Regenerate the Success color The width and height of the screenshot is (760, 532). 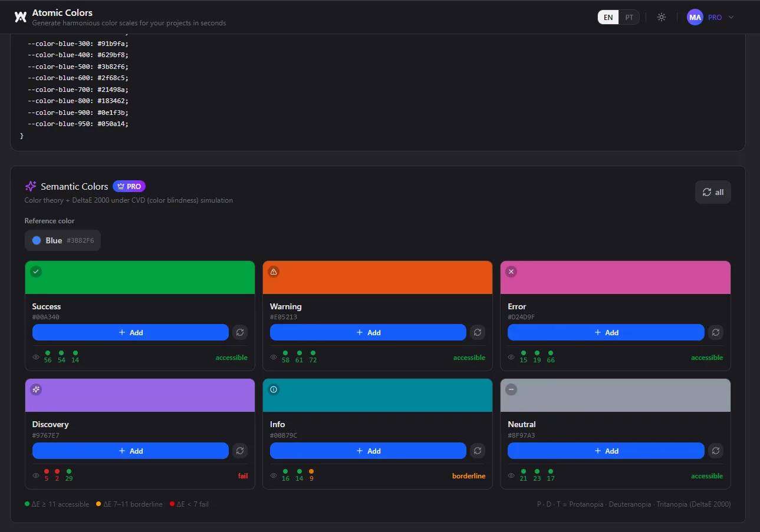[x=239, y=332]
